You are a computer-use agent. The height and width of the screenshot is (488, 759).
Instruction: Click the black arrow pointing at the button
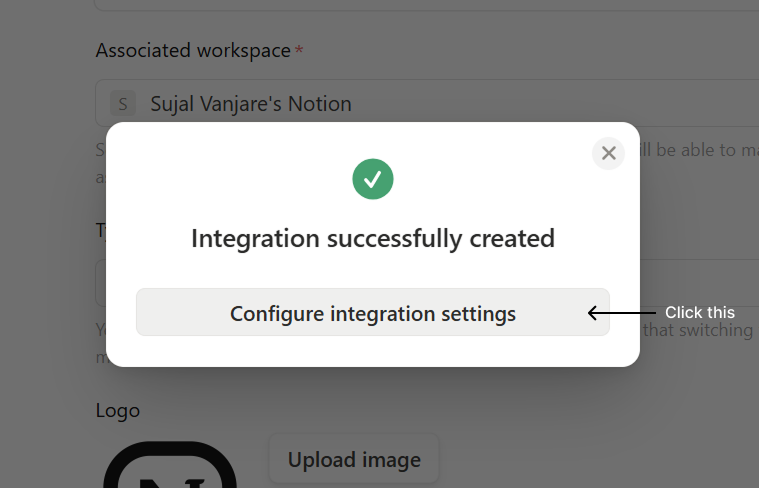pyautogui.click(x=622, y=313)
